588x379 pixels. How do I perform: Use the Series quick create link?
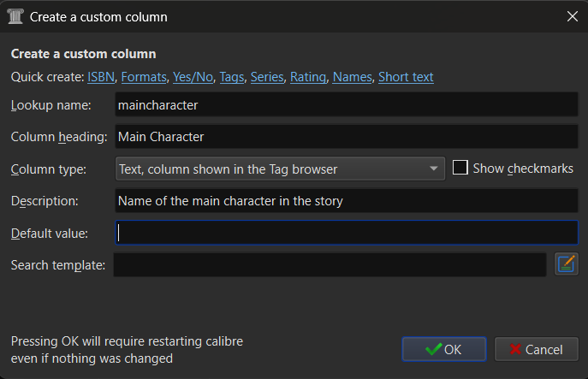(x=267, y=77)
